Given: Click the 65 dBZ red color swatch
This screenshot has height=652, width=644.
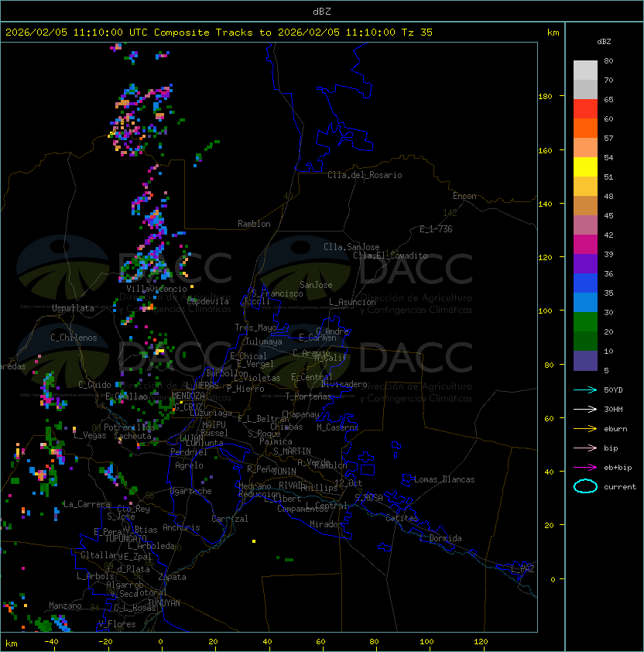Looking at the screenshot, I should click(x=585, y=108).
